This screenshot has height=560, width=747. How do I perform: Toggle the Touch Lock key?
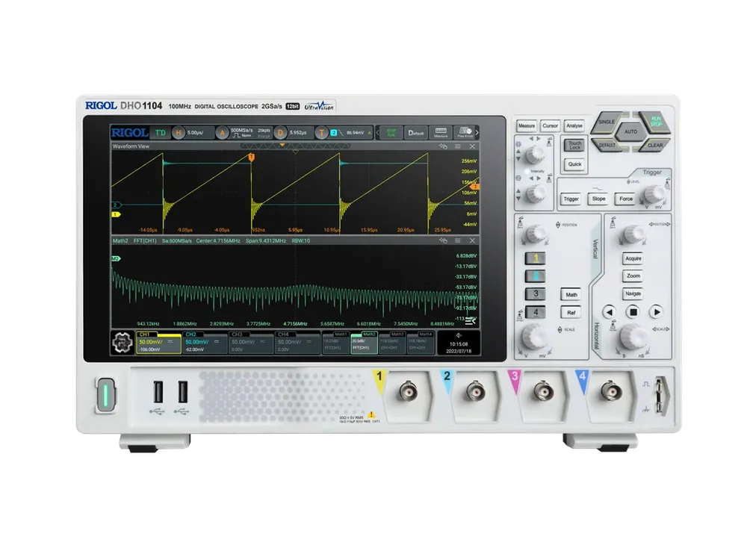coord(574,146)
